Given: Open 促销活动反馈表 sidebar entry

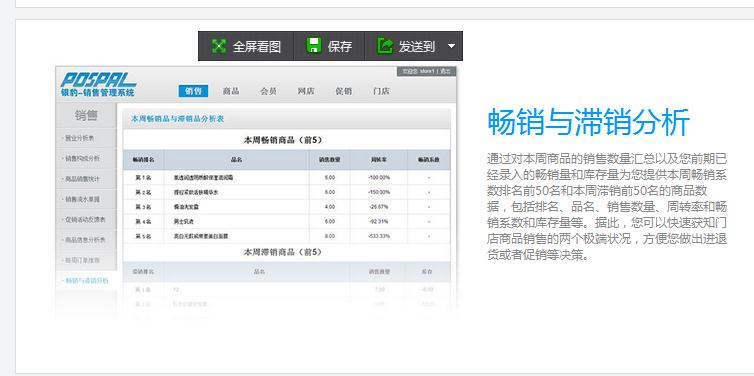Looking at the screenshot, I should [86, 220].
